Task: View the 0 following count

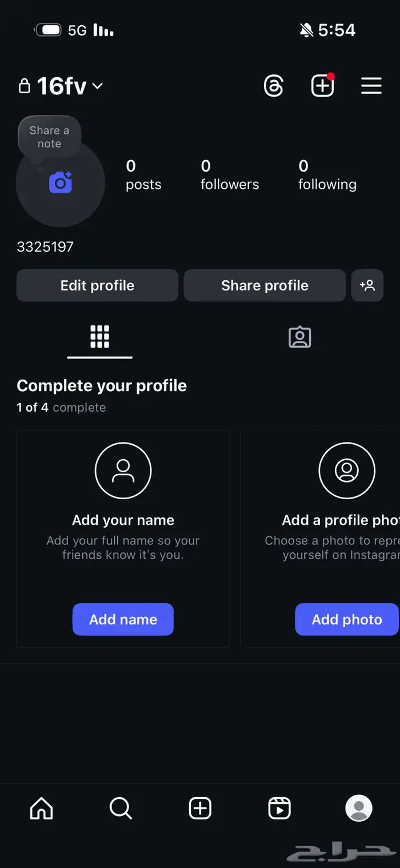Action: pyautogui.click(x=327, y=175)
